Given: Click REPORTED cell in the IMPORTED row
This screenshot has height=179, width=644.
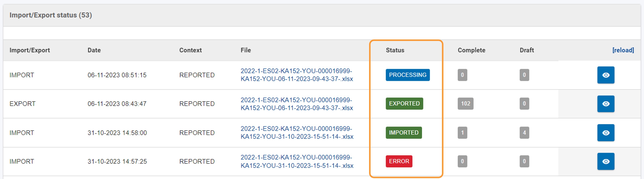Looking at the screenshot, I should (197, 133).
